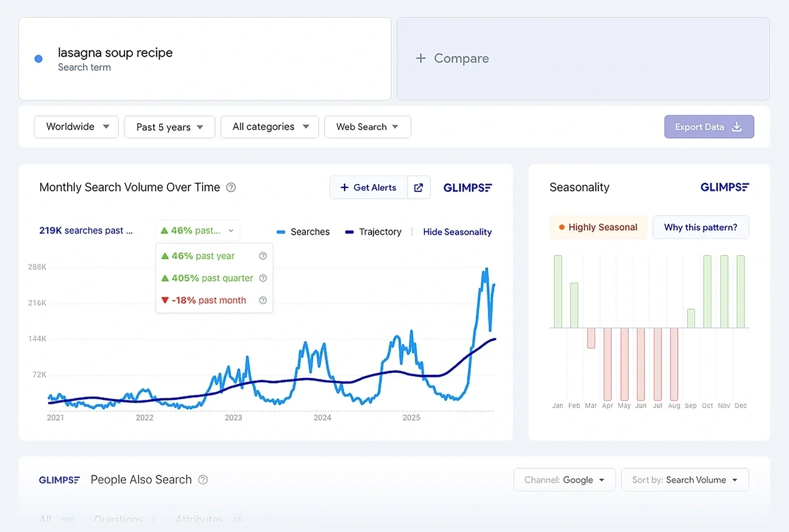Screen dimensions: 789x532
Task: Click the Get Alerts button
Action: [x=368, y=187]
